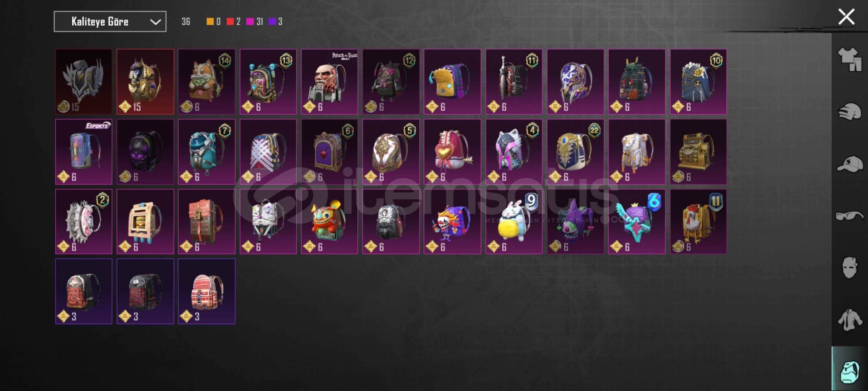Select the jacket clothing category icon
This screenshot has height=391, width=868.
[850, 320]
